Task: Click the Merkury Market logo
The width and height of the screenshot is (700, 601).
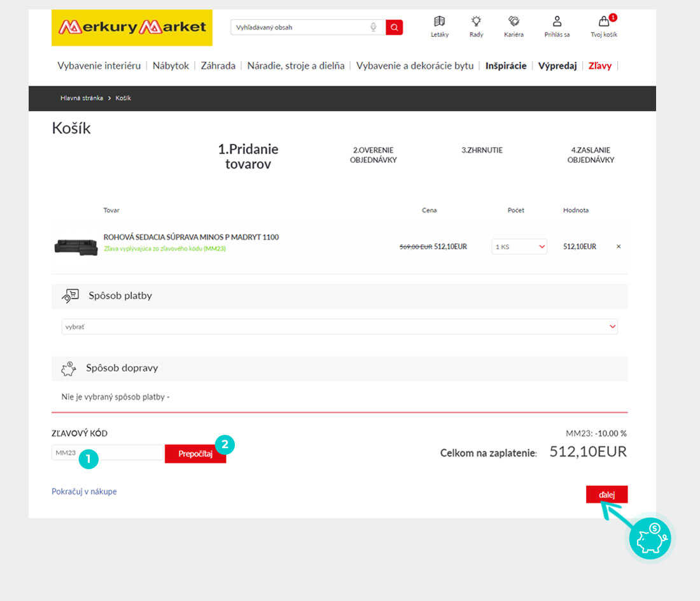Action: 132,27
